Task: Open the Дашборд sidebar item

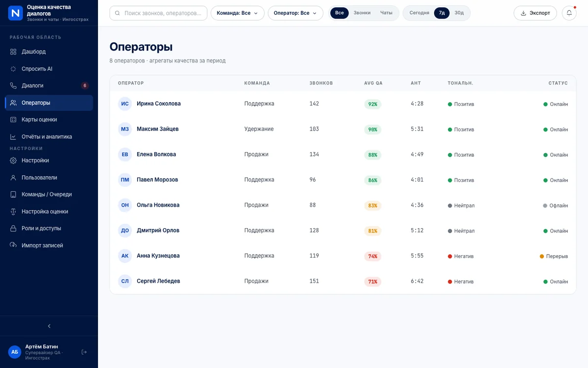Action: point(49,52)
